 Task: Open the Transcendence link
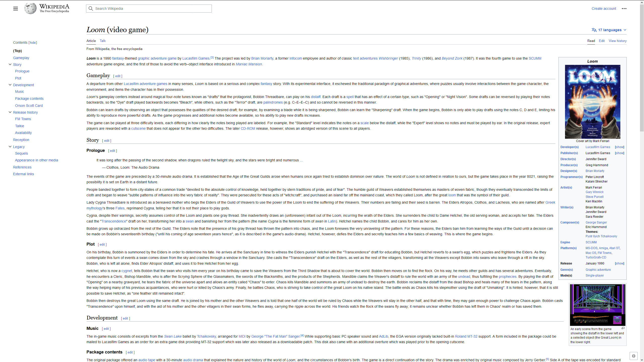(114, 221)
